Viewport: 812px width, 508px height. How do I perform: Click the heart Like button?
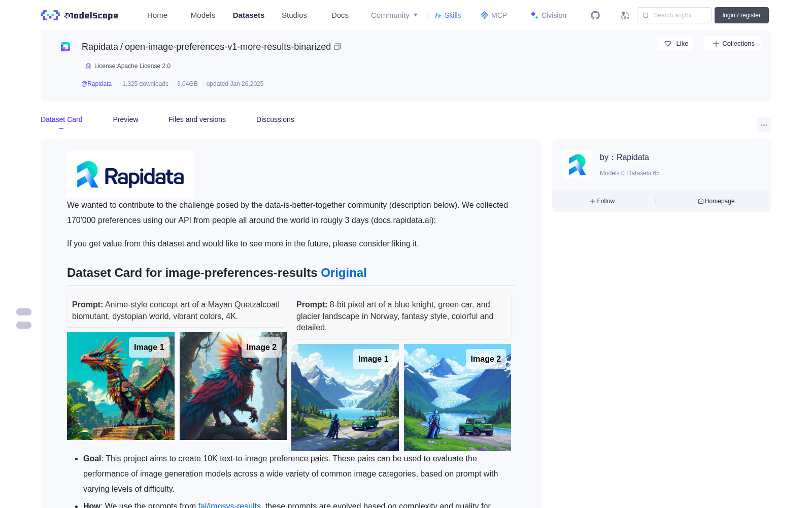click(x=675, y=44)
